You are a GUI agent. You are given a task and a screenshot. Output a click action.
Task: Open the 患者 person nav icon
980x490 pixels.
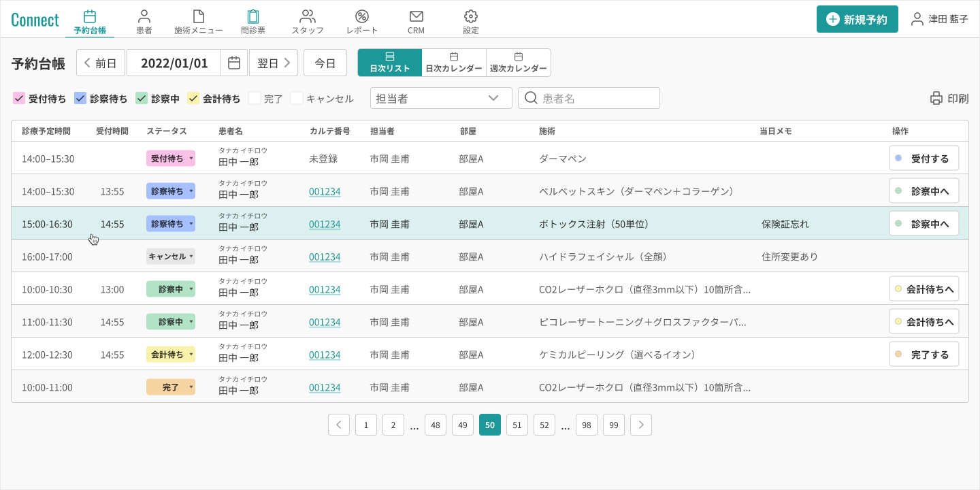pyautogui.click(x=144, y=16)
